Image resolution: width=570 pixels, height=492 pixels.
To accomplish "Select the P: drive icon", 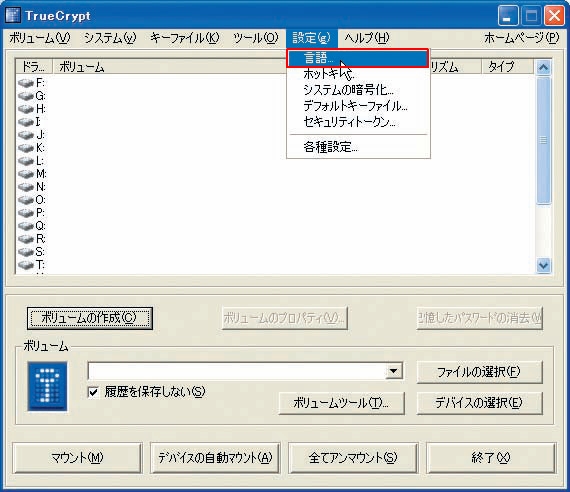I will (x=26, y=213).
